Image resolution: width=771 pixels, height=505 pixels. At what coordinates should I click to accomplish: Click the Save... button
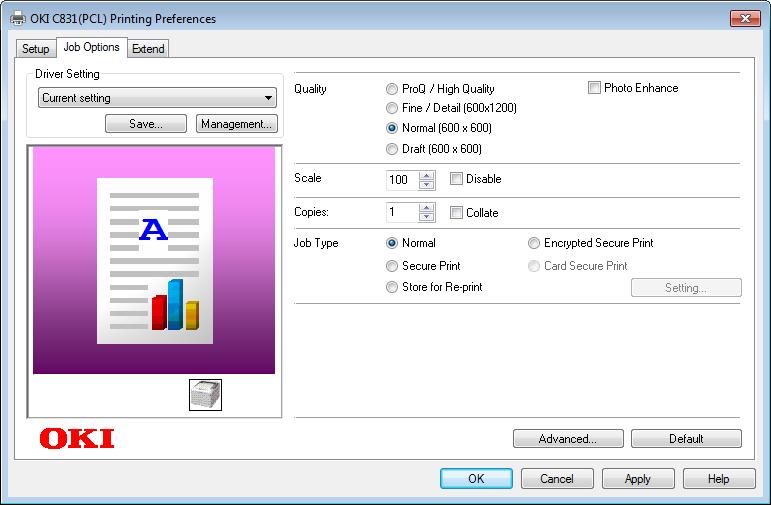(x=146, y=124)
